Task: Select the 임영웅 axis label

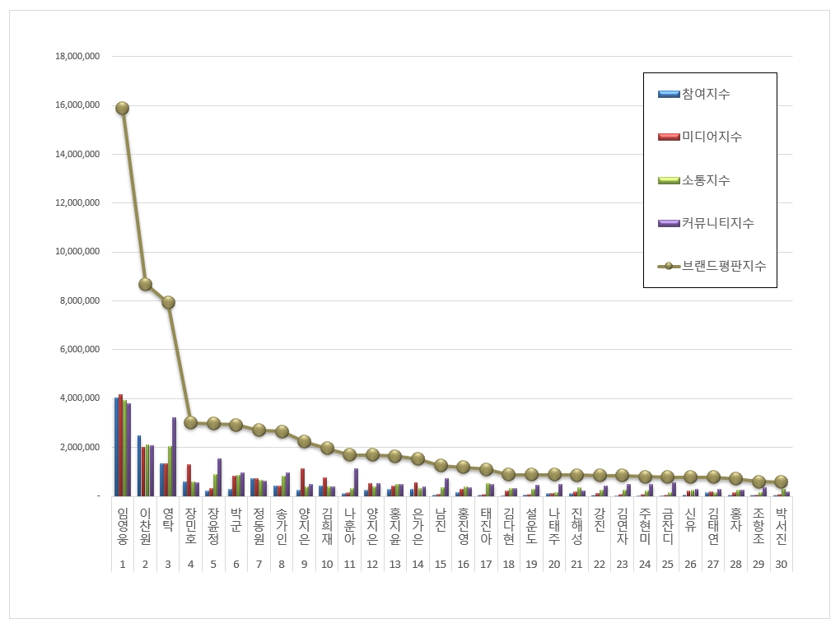Action: (122, 526)
